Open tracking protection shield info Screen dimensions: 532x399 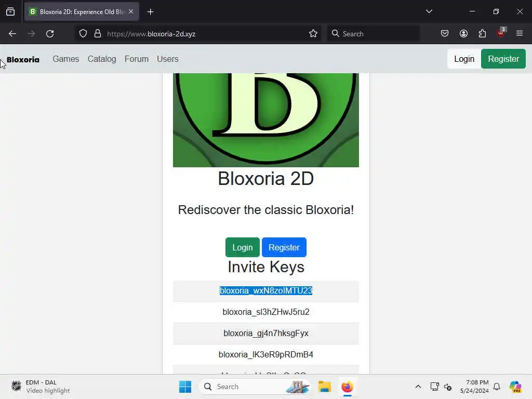point(83,34)
